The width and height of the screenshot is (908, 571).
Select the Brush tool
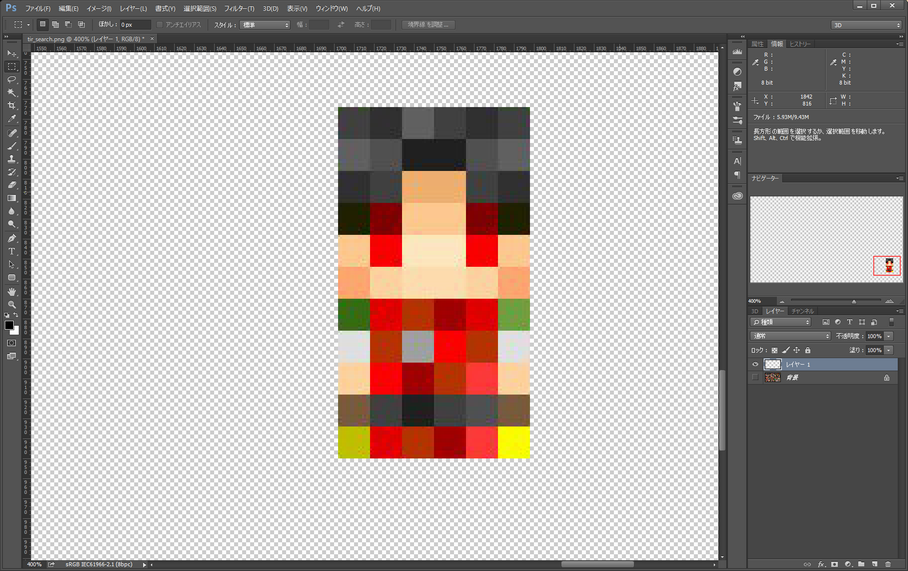[x=12, y=146]
